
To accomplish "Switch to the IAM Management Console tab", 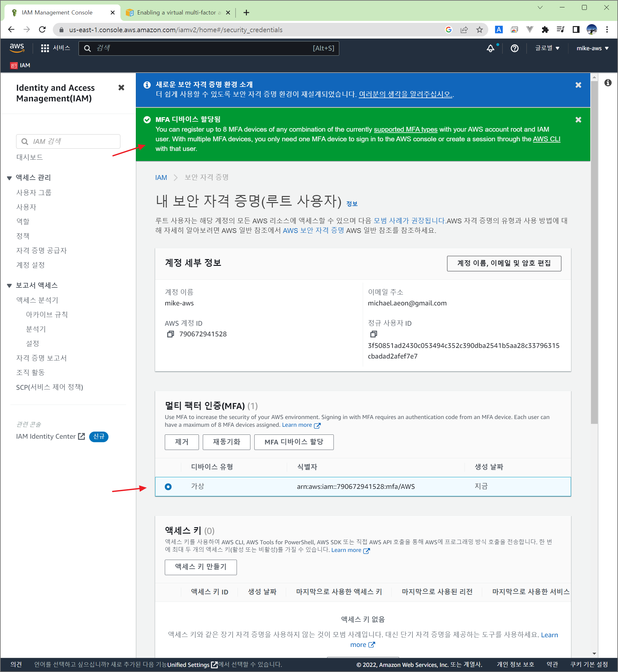I will [x=63, y=13].
